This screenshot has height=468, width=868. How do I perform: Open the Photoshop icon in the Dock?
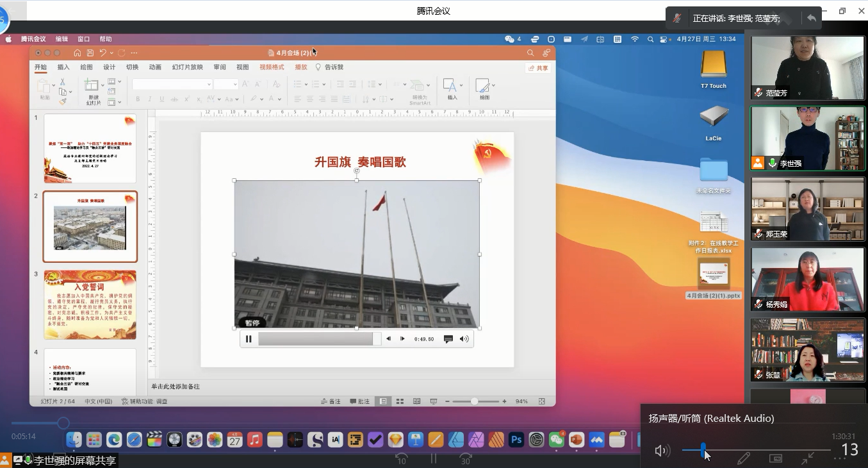point(516,440)
